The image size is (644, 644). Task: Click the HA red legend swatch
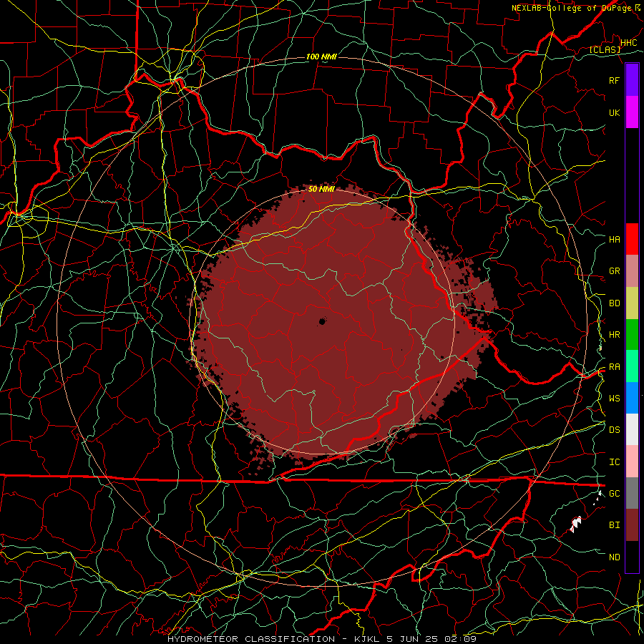tap(632, 239)
